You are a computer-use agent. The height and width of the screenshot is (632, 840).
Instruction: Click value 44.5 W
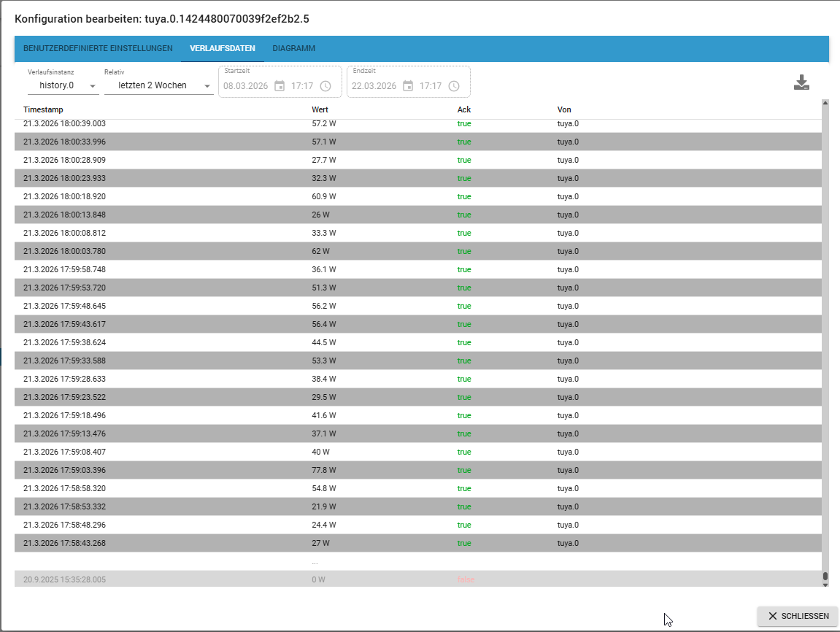[x=323, y=342]
